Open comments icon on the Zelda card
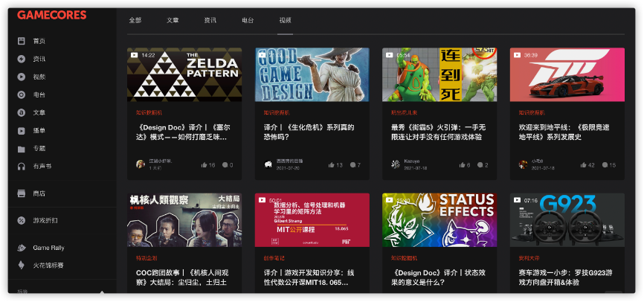Image resolution: width=644 pixels, height=302 pixels. [x=225, y=165]
